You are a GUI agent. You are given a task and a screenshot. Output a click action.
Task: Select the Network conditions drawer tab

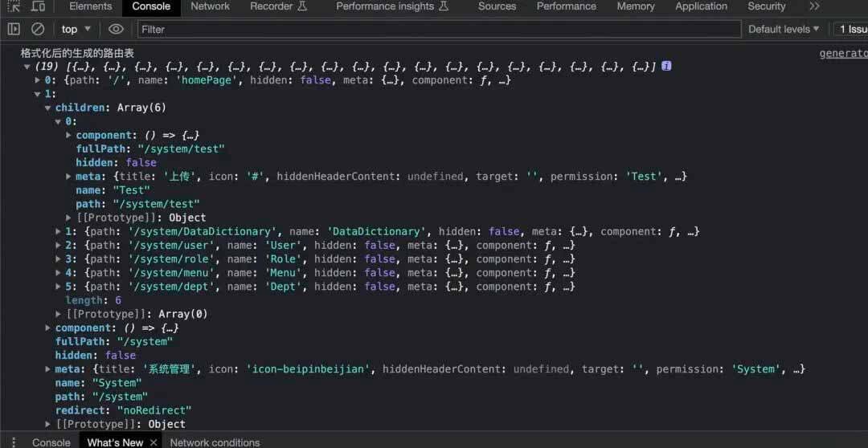pyautogui.click(x=215, y=442)
